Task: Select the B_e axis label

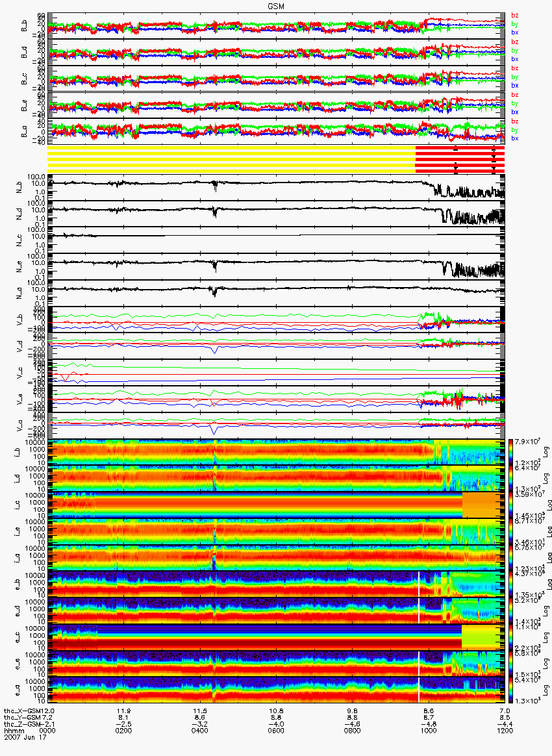Action: (23, 106)
